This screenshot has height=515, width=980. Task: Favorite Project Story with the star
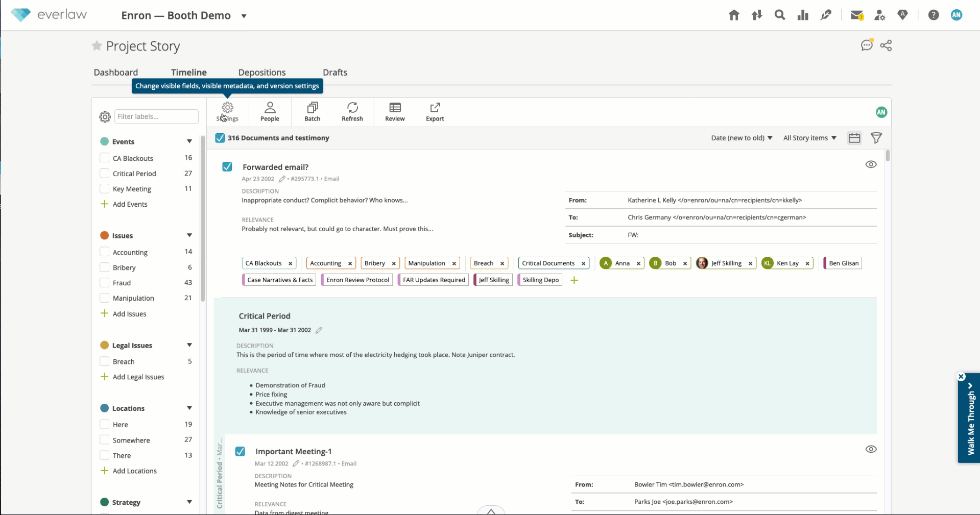pos(97,46)
